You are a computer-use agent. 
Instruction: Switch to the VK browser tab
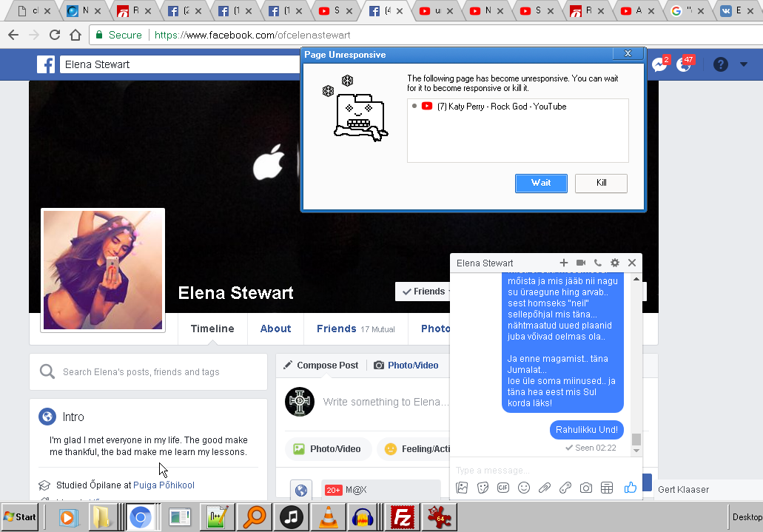(737, 10)
